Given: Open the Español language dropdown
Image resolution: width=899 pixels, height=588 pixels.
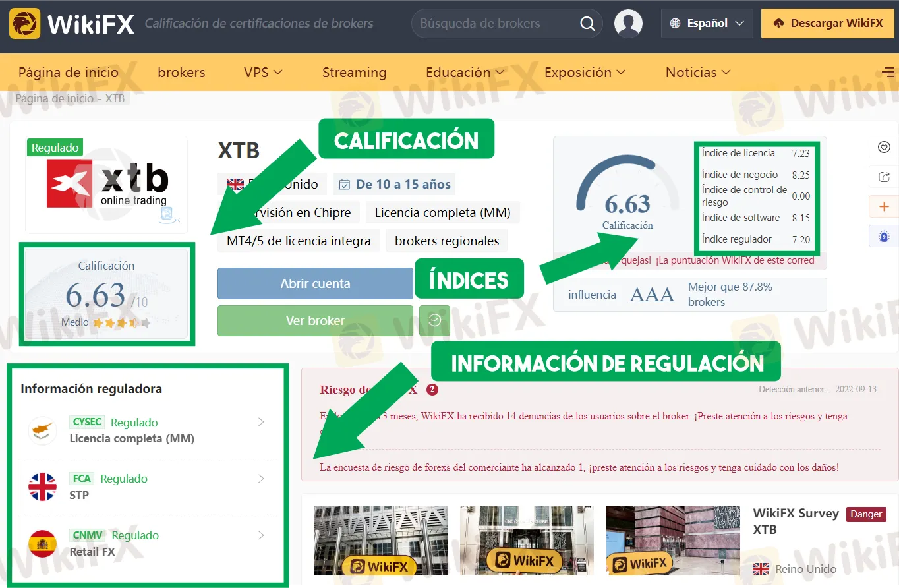Looking at the screenshot, I should [707, 24].
